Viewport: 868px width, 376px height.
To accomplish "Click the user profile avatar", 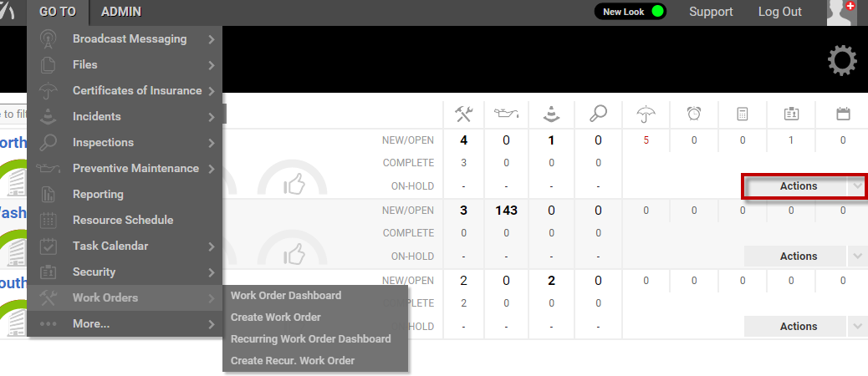I will pos(841,13).
